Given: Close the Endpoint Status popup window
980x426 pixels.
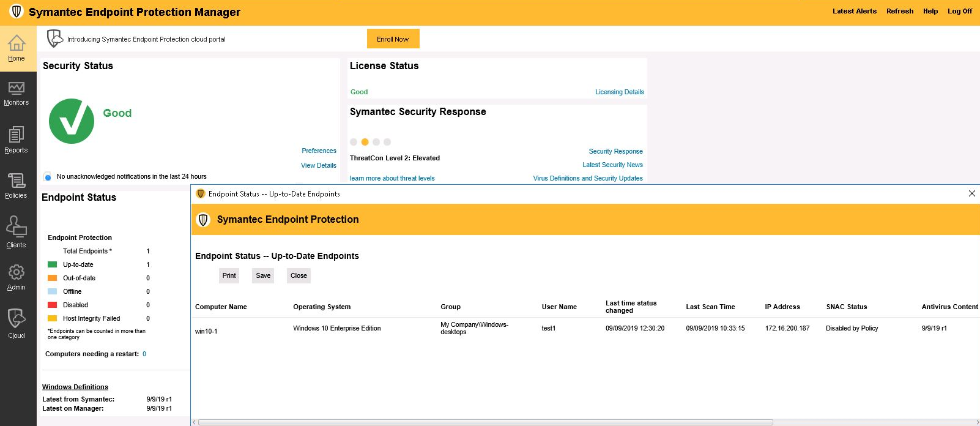Looking at the screenshot, I should click(x=971, y=193).
